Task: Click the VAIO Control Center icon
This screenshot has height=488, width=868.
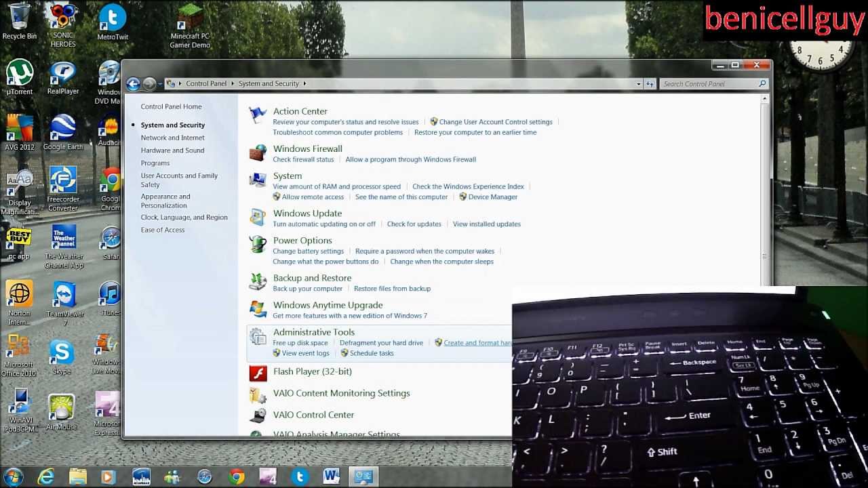Action: pos(258,415)
